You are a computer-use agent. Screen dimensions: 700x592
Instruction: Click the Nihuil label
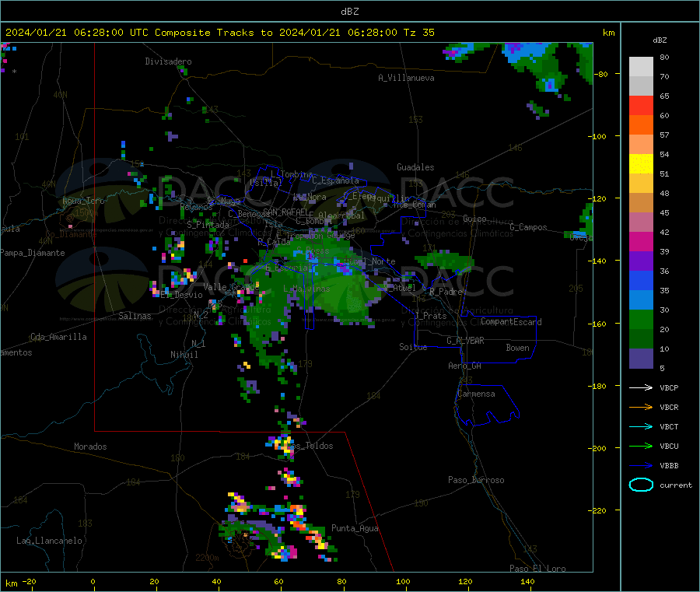tap(184, 355)
